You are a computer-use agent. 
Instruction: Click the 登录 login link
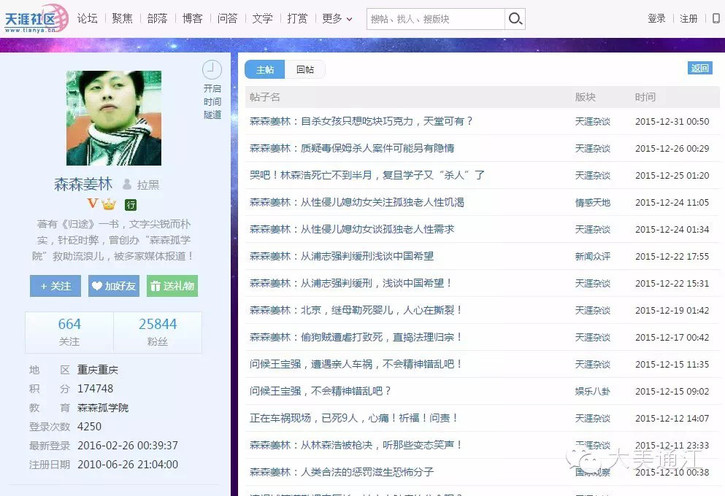[x=656, y=19]
